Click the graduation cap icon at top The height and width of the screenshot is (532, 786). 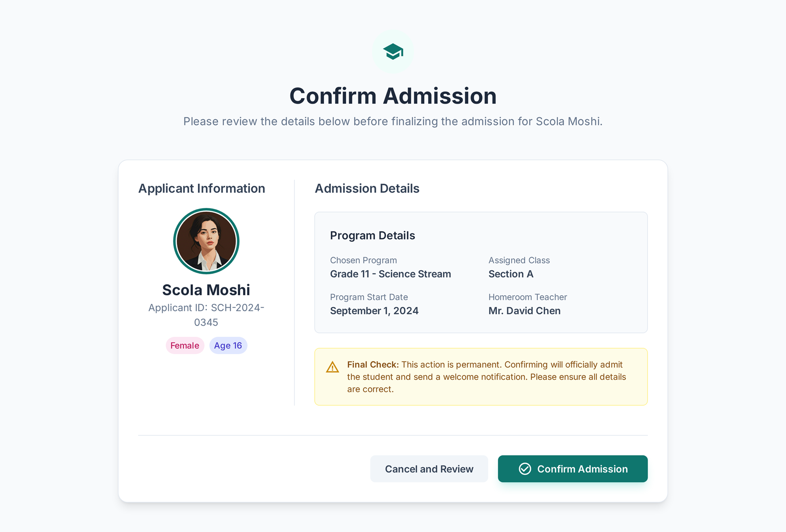point(393,52)
